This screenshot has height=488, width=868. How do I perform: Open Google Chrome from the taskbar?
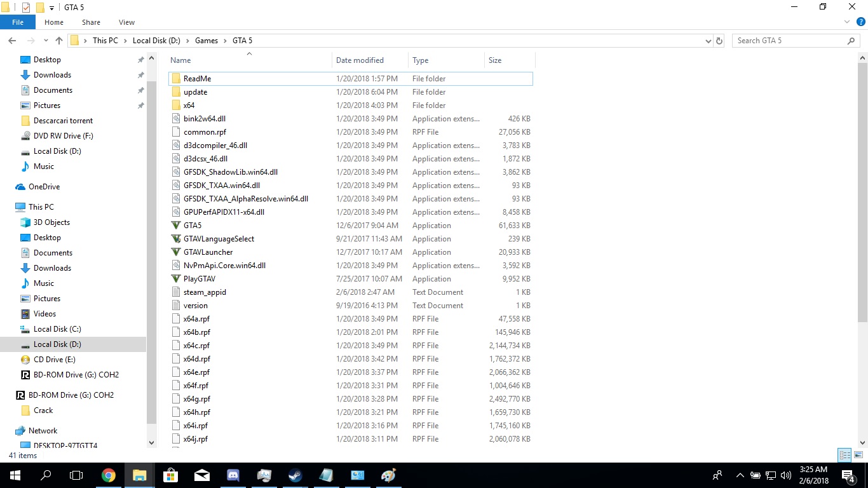click(109, 475)
